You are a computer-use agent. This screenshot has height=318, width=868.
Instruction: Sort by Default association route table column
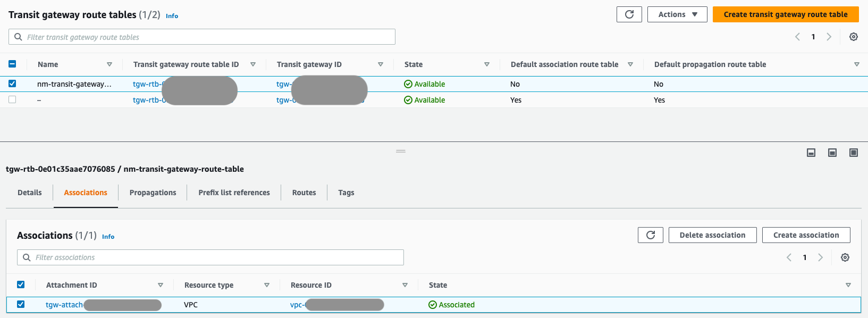[630, 64]
